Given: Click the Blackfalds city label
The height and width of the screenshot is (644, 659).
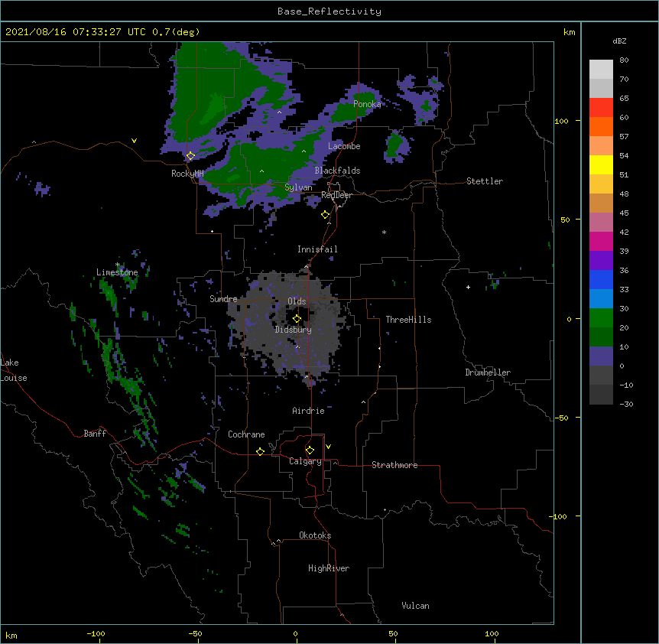Looking at the screenshot, I should pyautogui.click(x=337, y=171).
